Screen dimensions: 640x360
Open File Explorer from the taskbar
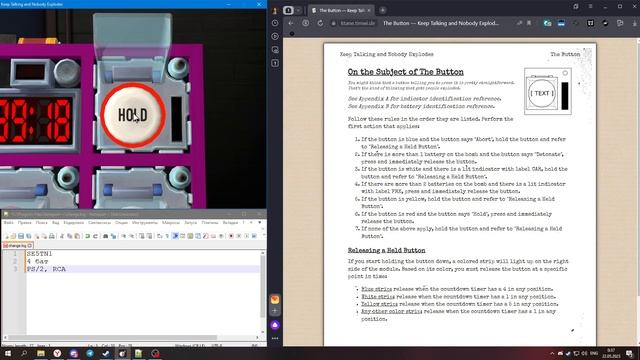(x=41, y=353)
